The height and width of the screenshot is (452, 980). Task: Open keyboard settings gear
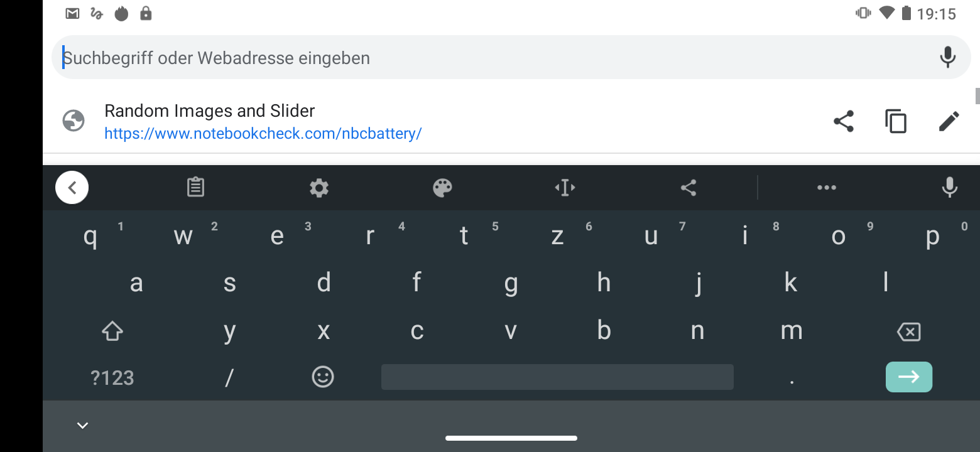click(319, 187)
